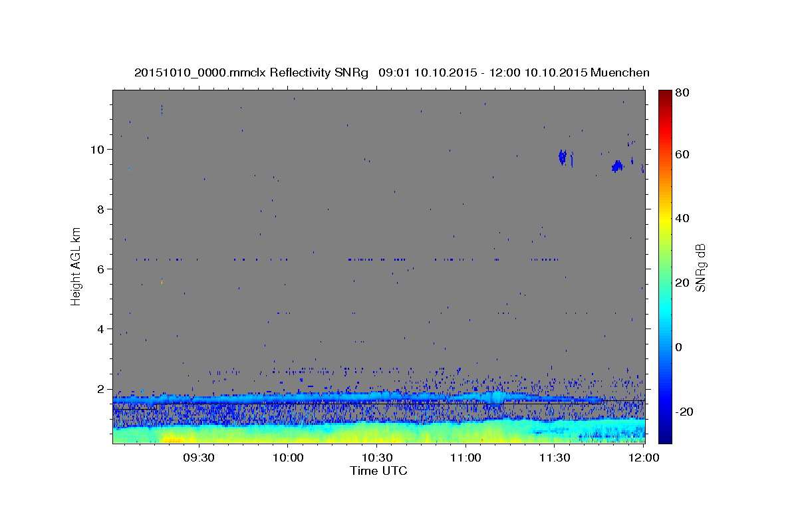Click the 11:00 time tick label

(465, 458)
